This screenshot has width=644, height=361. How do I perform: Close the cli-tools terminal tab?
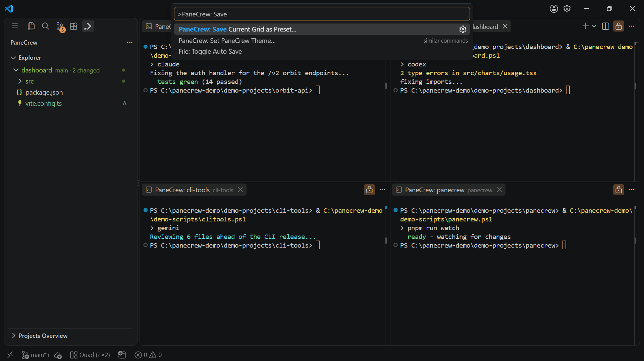coord(240,190)
